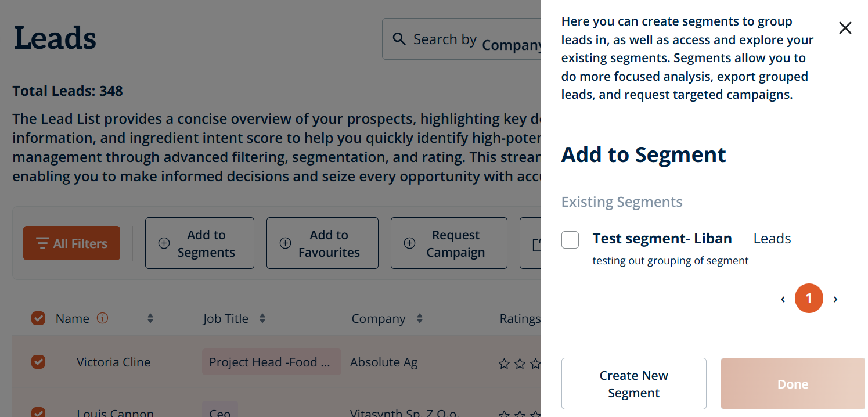Go to previous segments page arrow
Image resolution: width=868 pixels, height=417 pixels.
[783, 299]
